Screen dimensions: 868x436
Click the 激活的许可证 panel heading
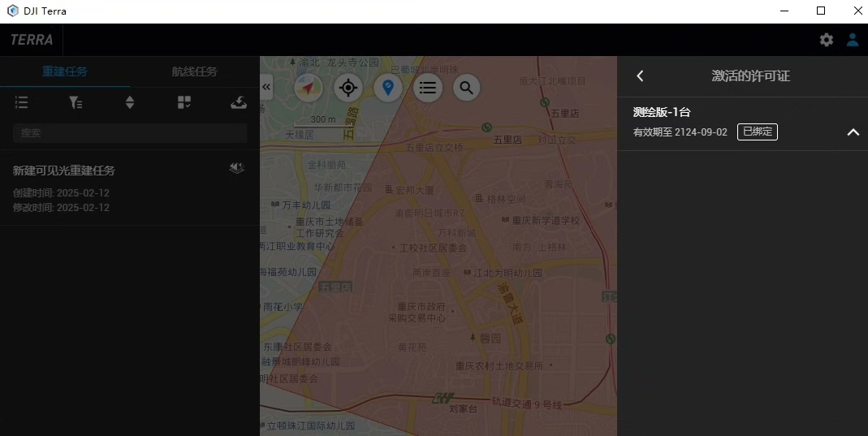pos(750,76)
